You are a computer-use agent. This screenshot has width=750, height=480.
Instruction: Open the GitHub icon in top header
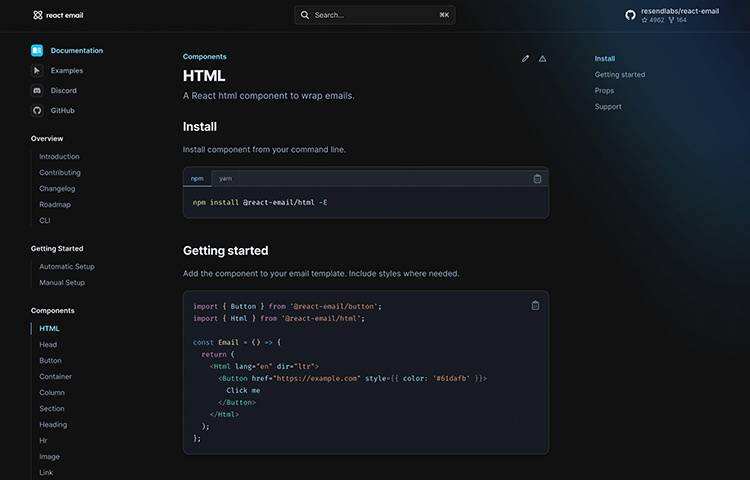coord(630,15)
